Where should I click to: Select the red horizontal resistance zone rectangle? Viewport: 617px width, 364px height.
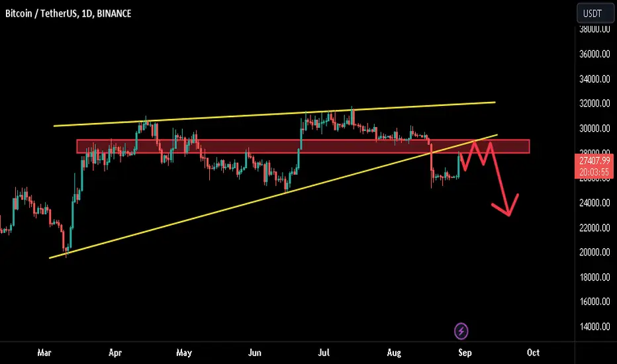coord(303,146)
